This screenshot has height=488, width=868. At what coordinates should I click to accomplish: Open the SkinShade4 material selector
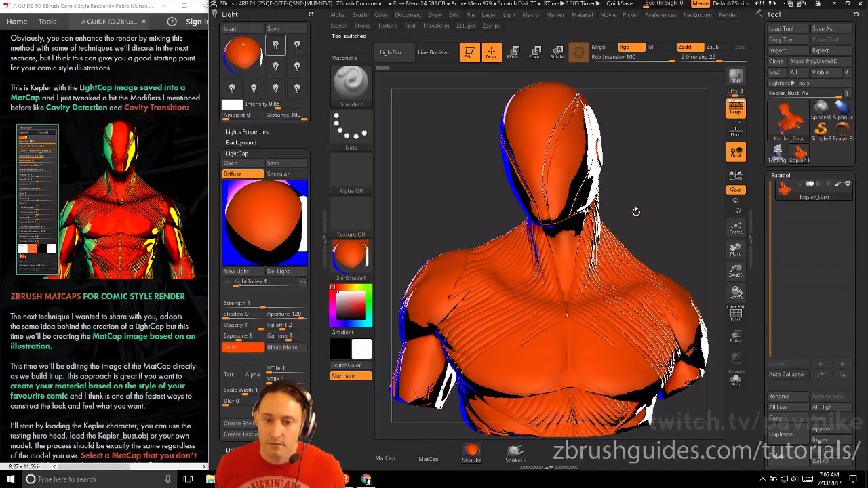[351, 260]
